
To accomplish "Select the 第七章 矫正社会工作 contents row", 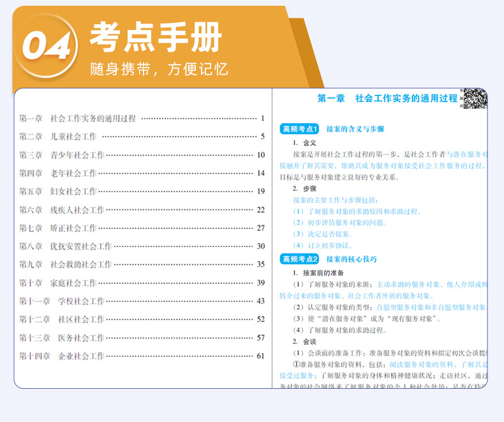I will point(142,228).
